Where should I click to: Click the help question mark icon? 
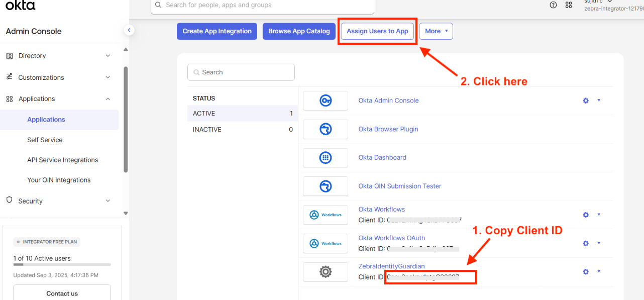[x=553, y=5]
